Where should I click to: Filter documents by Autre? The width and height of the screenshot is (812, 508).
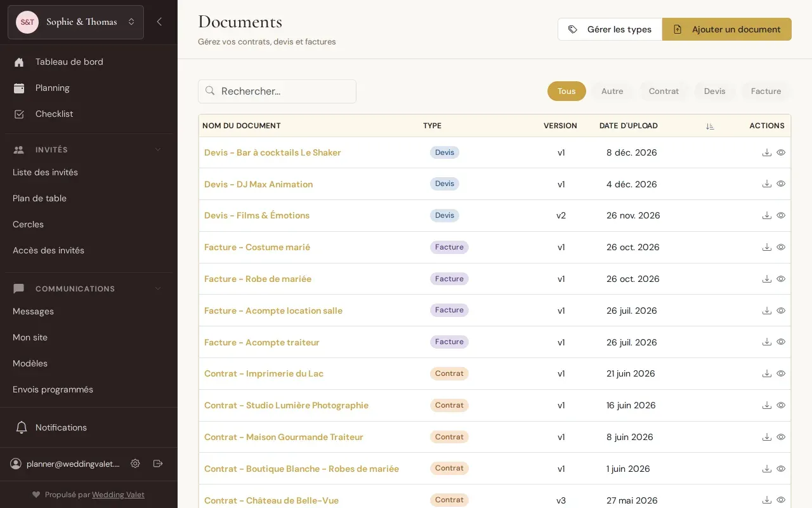click(x=612, y=91)
